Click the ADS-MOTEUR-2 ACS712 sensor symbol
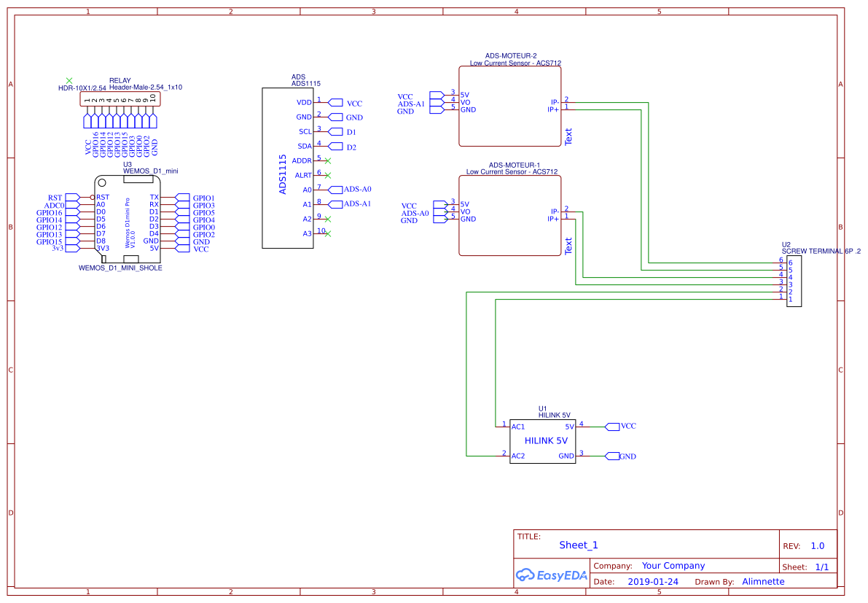The height and width of the screenshot is (603, 868). (510, 106)
